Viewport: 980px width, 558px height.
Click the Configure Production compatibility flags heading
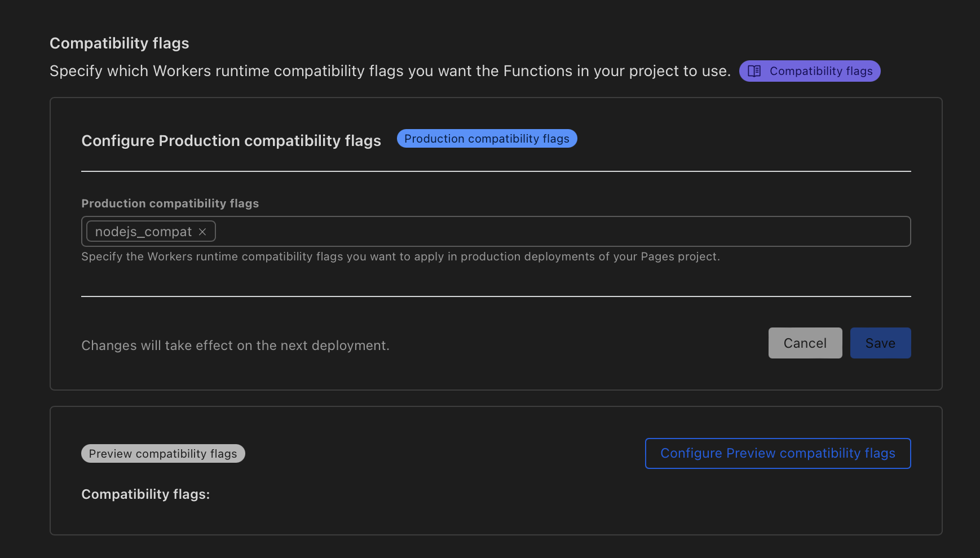(231, 141)
